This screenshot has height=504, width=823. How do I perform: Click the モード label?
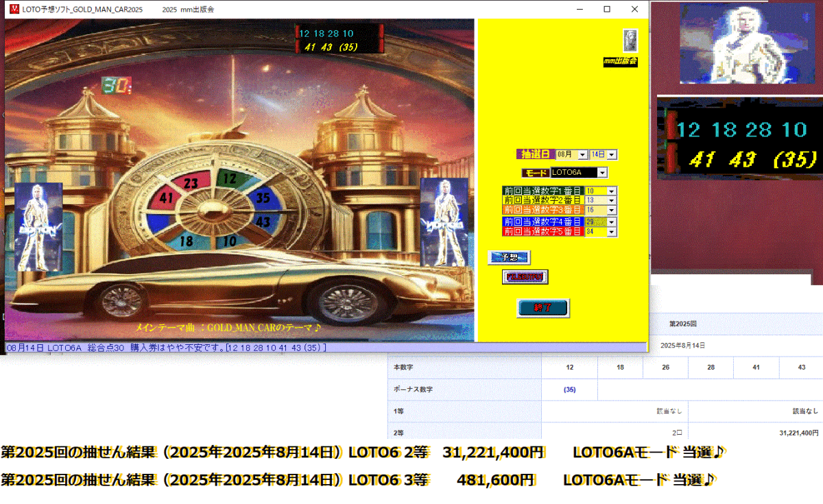pos(535,173)
